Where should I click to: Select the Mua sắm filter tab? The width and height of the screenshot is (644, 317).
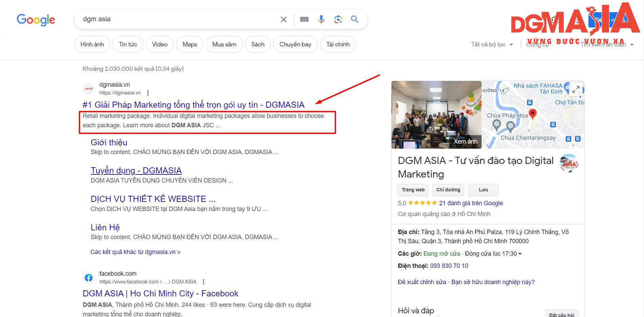tap(224, 44)
